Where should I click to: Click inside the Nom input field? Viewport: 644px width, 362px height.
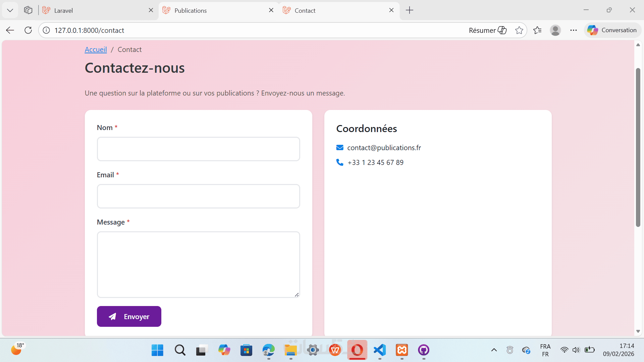pos(198,149)
